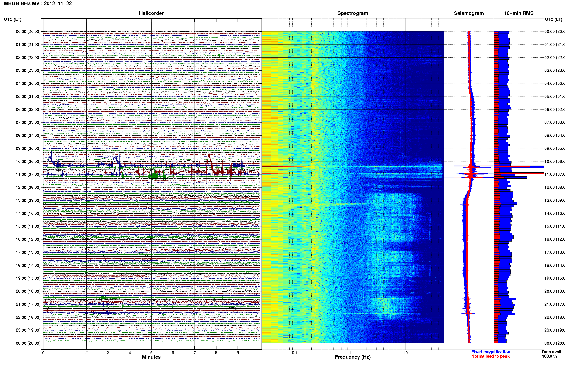
Task: Select the Spectrogram panel heading
Action: tap(353, 13)
